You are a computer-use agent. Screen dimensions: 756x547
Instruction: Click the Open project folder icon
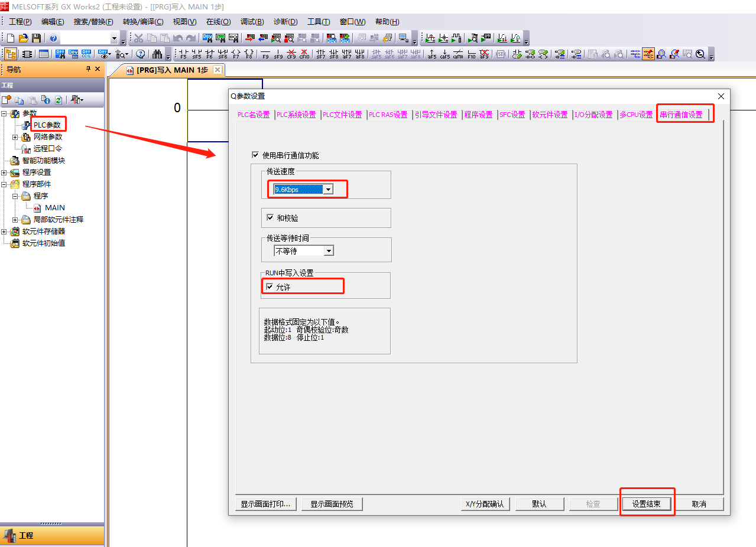click(x=24, y=38)
